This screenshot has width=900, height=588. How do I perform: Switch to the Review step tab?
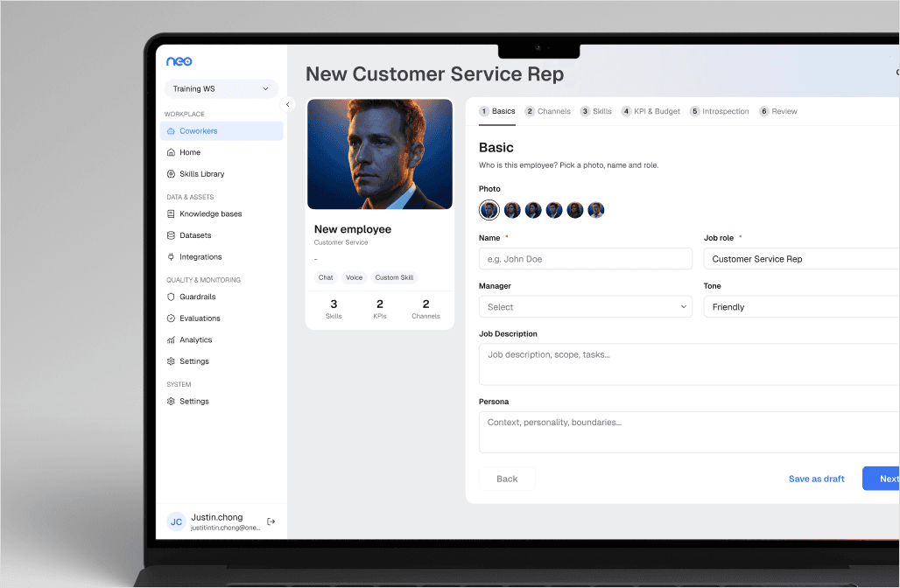point(778,111)
